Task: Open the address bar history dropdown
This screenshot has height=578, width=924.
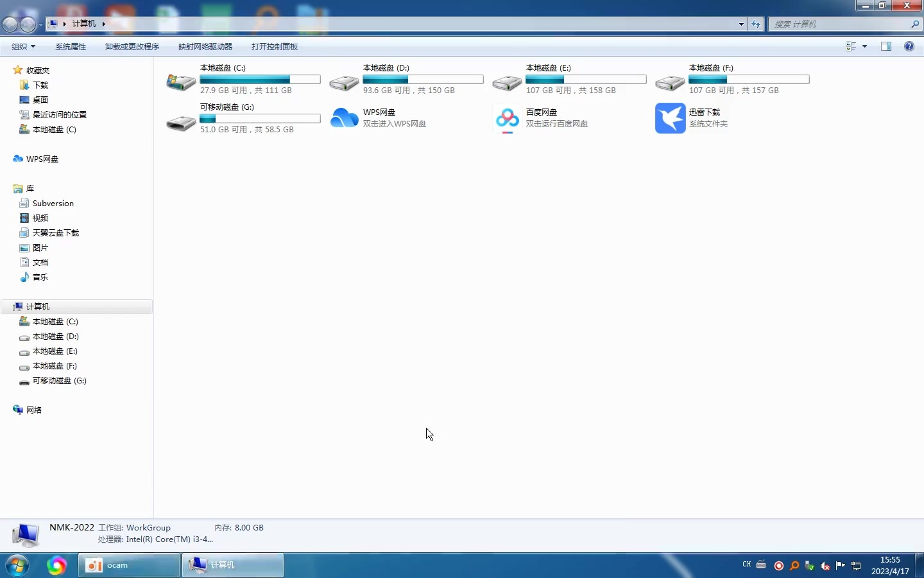Action: tap(741, 24)
